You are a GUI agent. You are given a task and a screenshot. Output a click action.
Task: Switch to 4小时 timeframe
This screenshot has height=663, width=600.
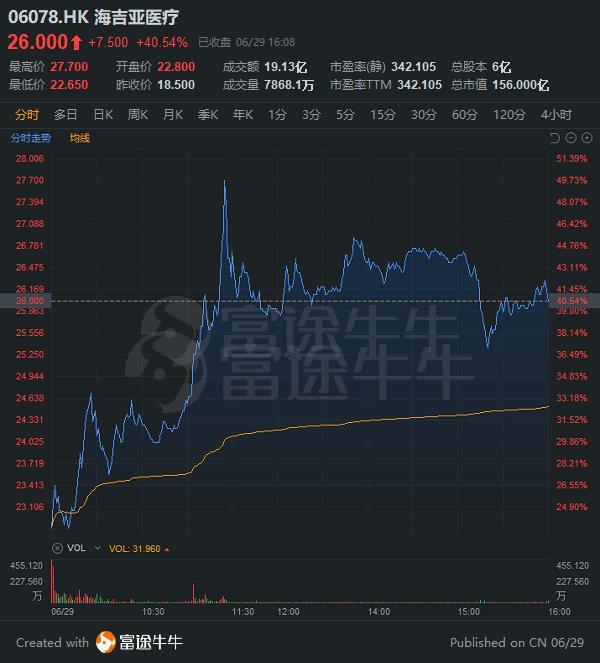pos(556,115)
